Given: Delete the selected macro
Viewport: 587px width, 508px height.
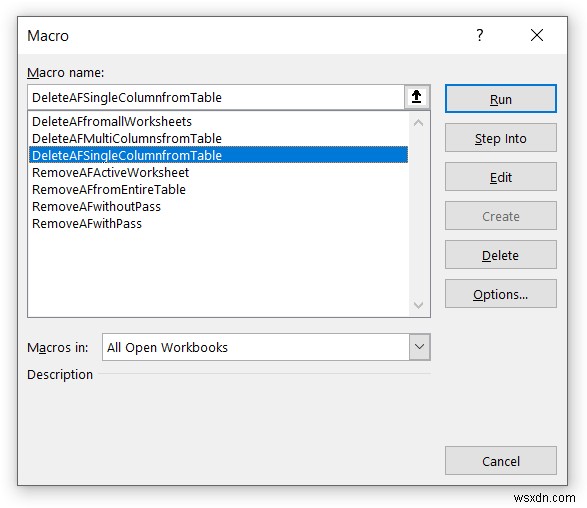Looking at the screenshot, I should tap(501, 255).
